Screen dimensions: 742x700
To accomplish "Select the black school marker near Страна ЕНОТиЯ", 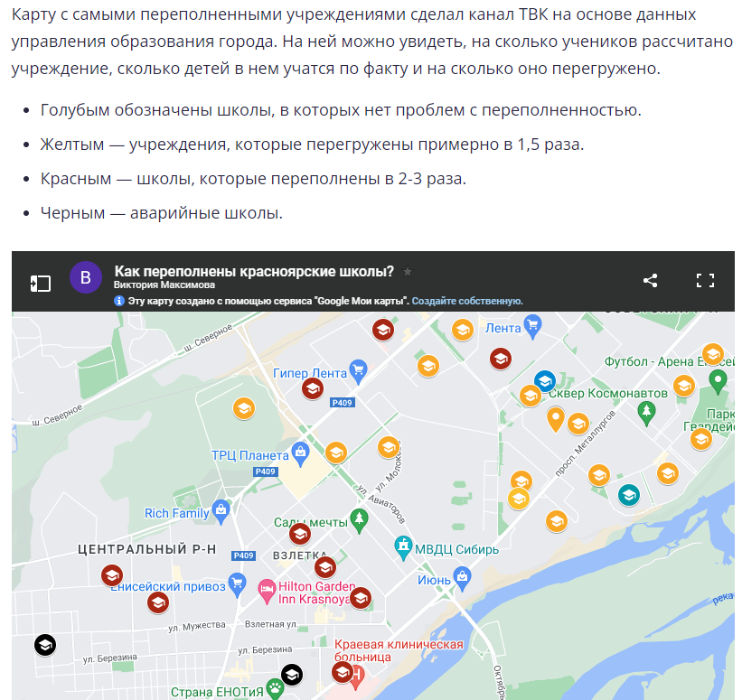I will coord(292,675).
